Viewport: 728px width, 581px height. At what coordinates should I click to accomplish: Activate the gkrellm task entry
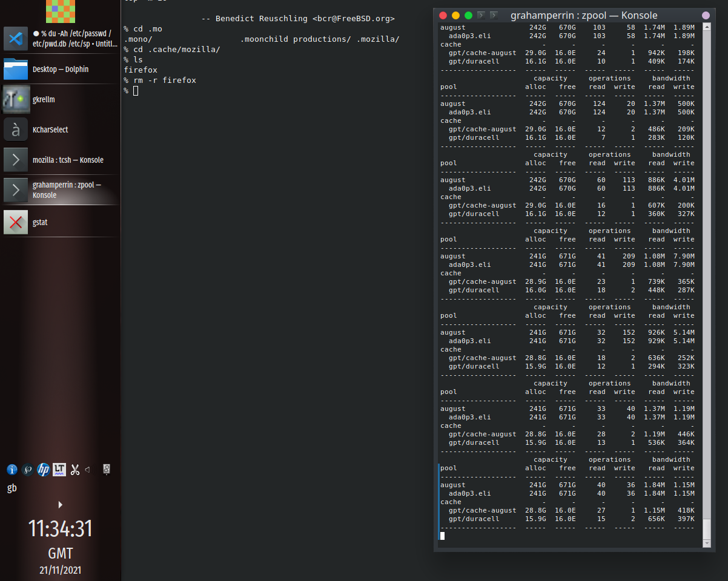coord(61,99)
